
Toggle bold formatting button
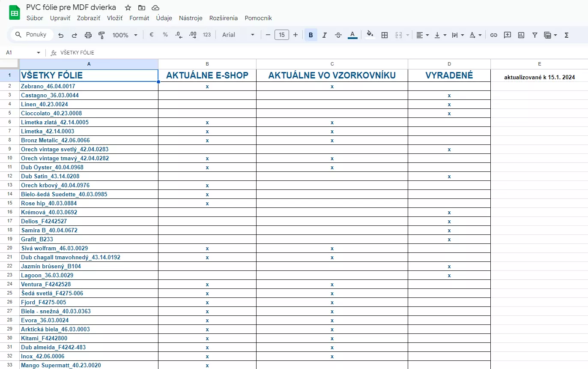click(x=310, y=35)
